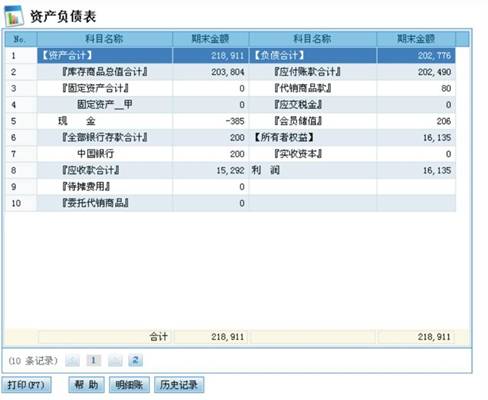Select the 『应收款合计』 cell
Viewport: 488px width, 400px height.
point(105,170)
